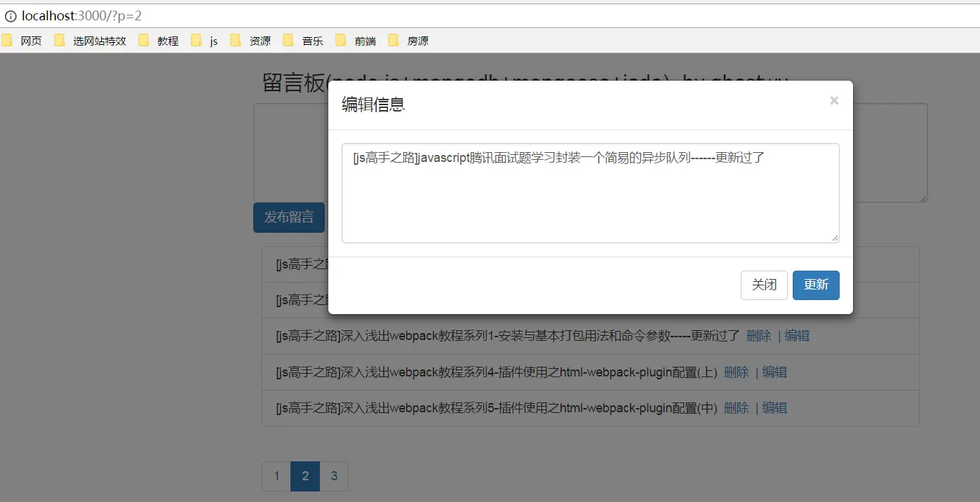Click the 编辑信息 dialog title
The width and height of the screenshot is (980, 502).
click(373, 104)
